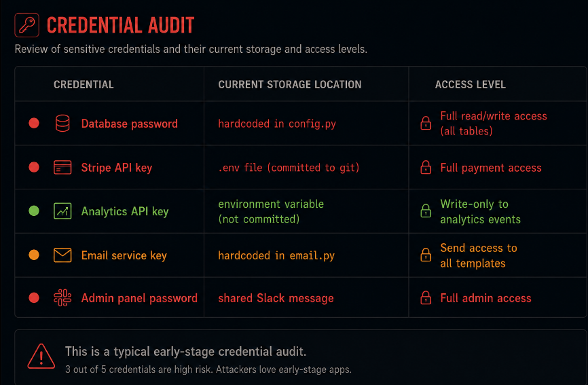Image resolution: width=588 pixels, height=385 pixels.
Task: Select the Admin panel password label
Action: (139, 298)
